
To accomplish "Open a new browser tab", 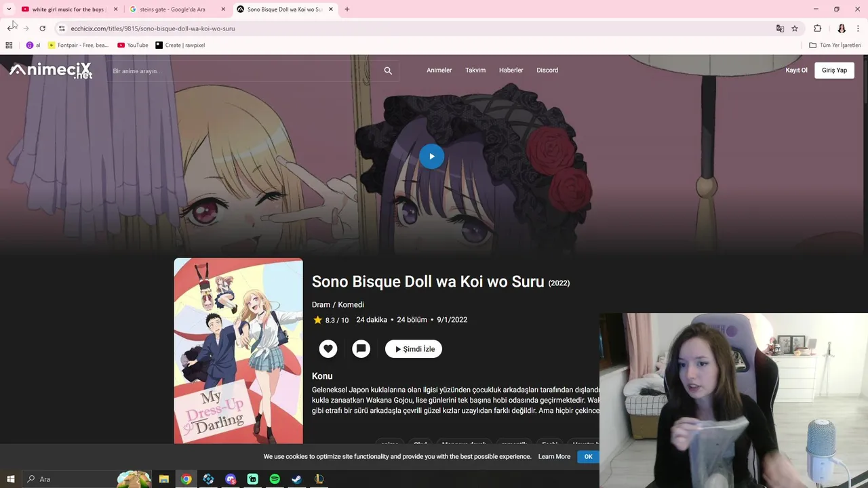I will [x=347, y=9].
